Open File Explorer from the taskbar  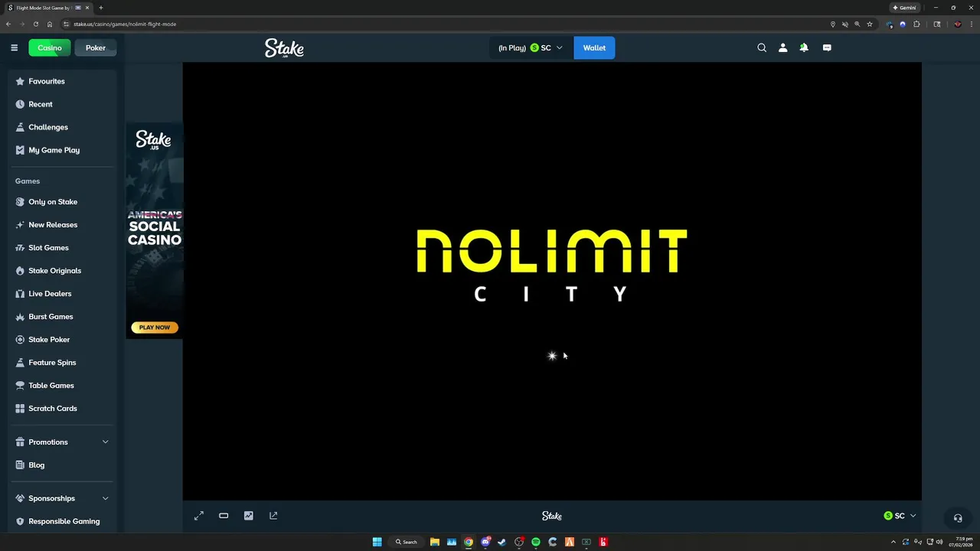[434, 542]
